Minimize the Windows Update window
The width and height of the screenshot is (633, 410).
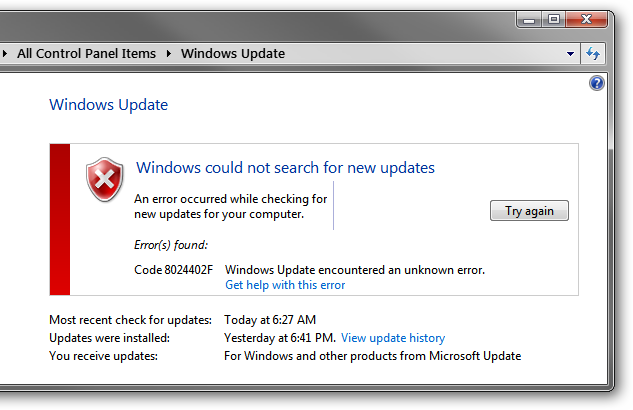pyautogui.click(x=530, y=19)
